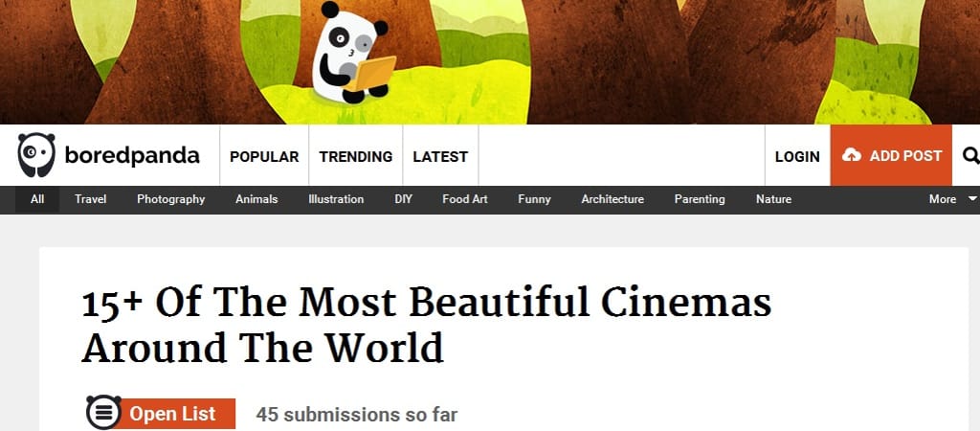
Task: Click the Open List panda badge icon
Action: coord(103,412)
